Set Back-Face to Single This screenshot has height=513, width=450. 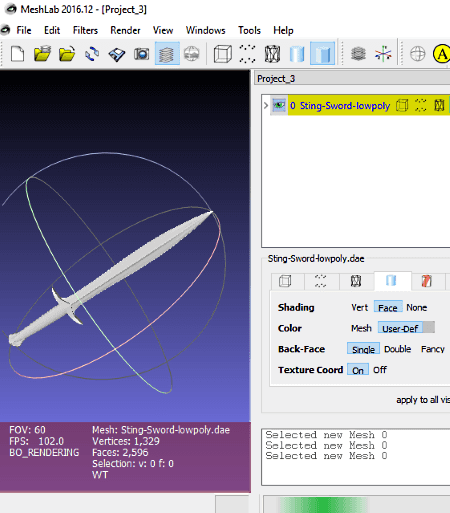[x=363, y=349]
